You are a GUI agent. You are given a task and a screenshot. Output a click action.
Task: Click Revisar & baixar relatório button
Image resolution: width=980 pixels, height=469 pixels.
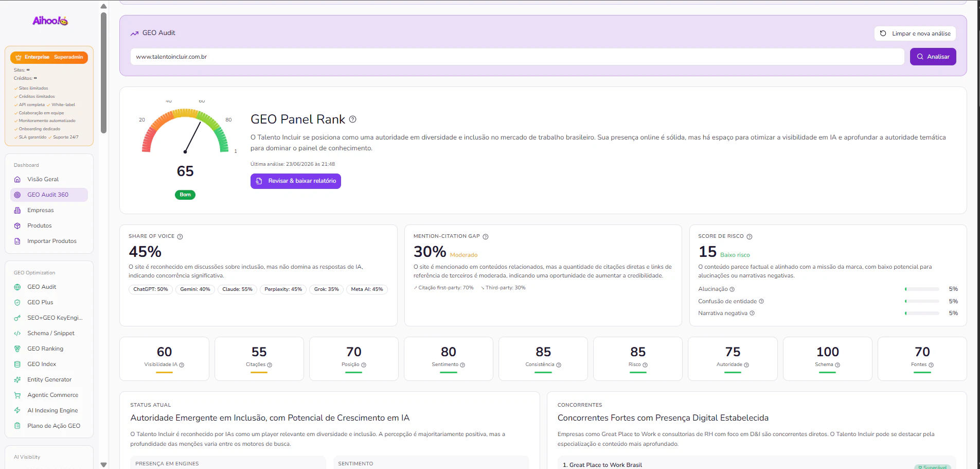[296, 181]
